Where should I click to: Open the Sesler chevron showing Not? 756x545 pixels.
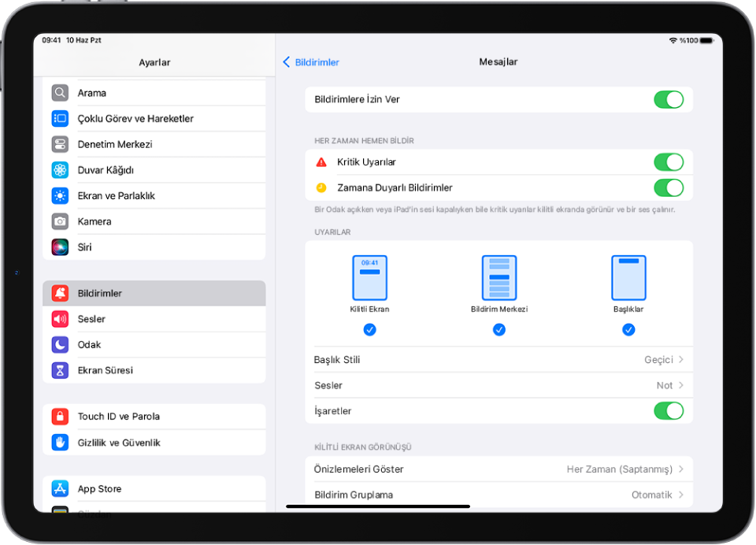click(680, 385)
